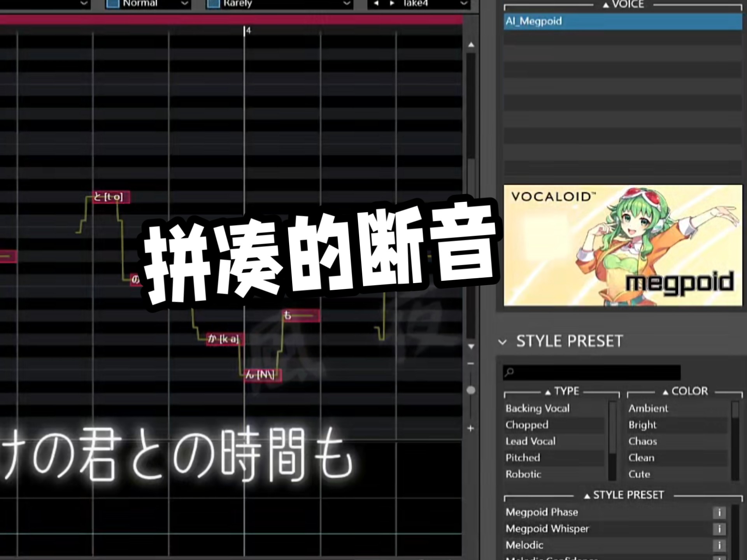The height and width of the screenshot is (560, 747).
Task: Toggle the blue square beside Rarely
Action: point(213,4)
